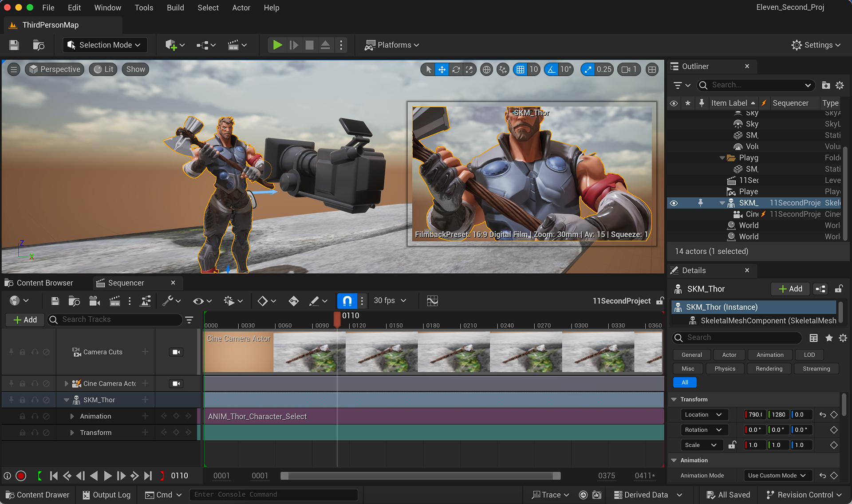
Task: Open the Actor menu
Action: tap(241, 8)
